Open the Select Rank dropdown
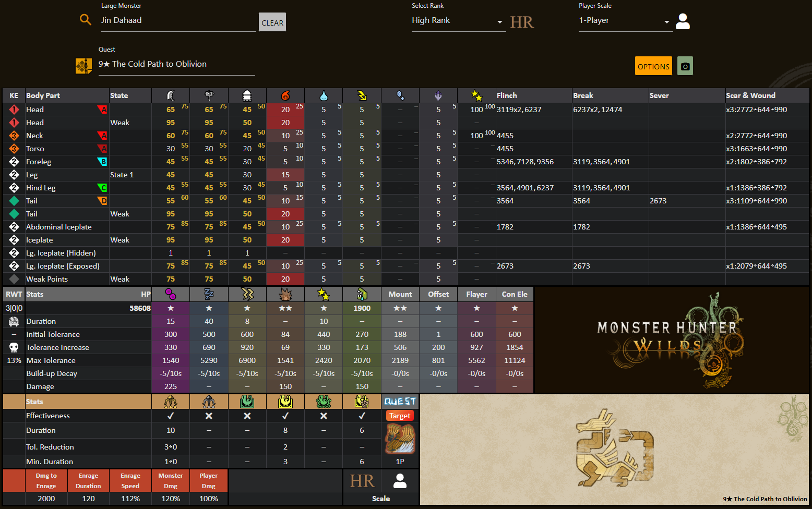Image resolution: width=812 pixels, height=509 pixels. [459, 21]
